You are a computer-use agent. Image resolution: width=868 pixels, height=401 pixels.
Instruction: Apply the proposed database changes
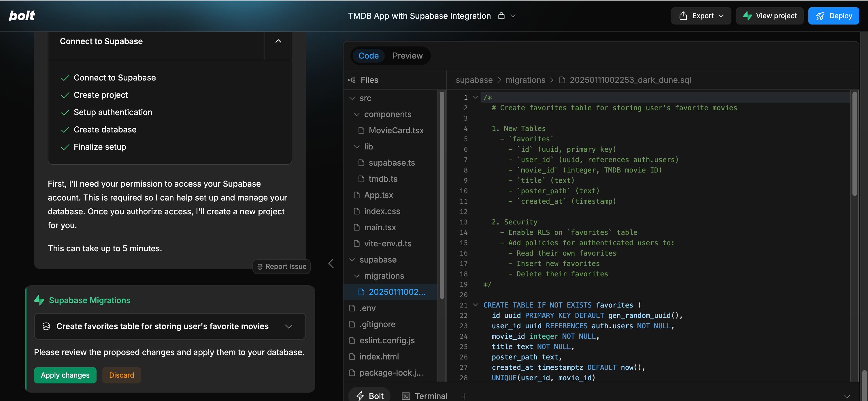[65, 375]
